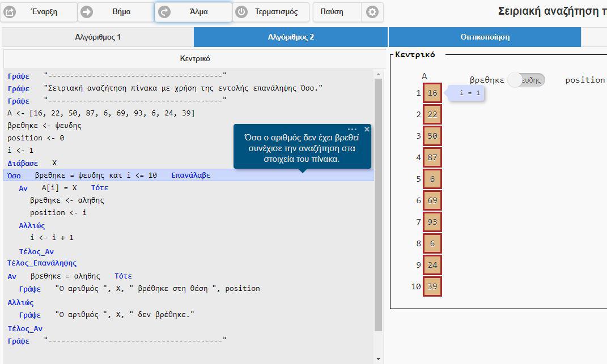Click the position variable label
This screenshot has height=364, width=607.
click(x=585, y=80)
